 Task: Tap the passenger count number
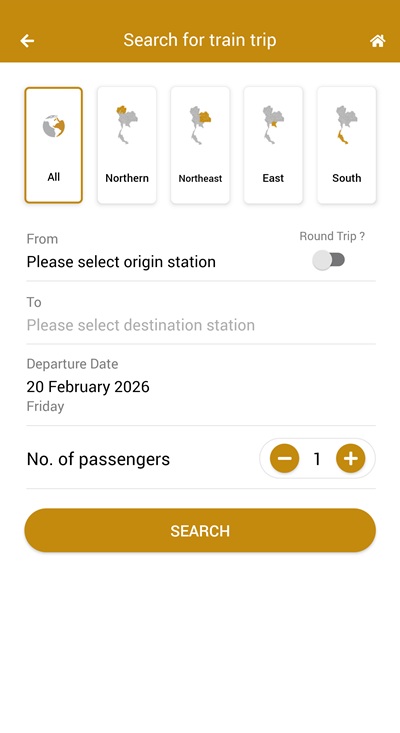tap(317, 459)
